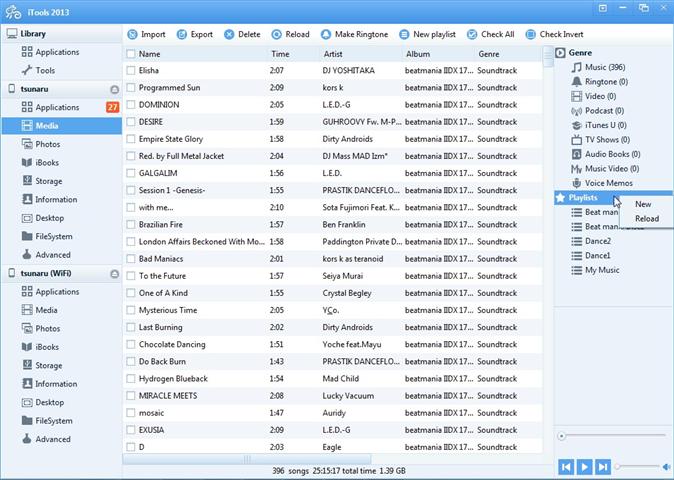The image size is (674, 480).
Task: Click the Import toolbar icon
Action: coord(132,34)
